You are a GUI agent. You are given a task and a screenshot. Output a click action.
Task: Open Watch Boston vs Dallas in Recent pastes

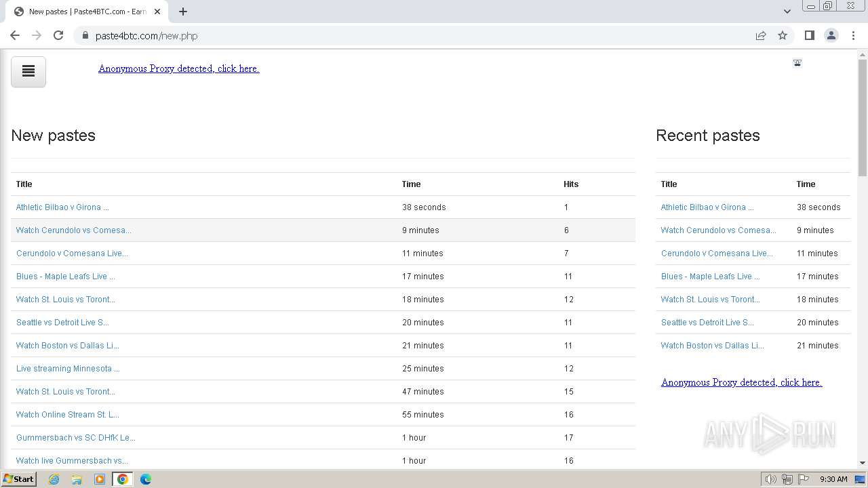(x=713, y=346)
